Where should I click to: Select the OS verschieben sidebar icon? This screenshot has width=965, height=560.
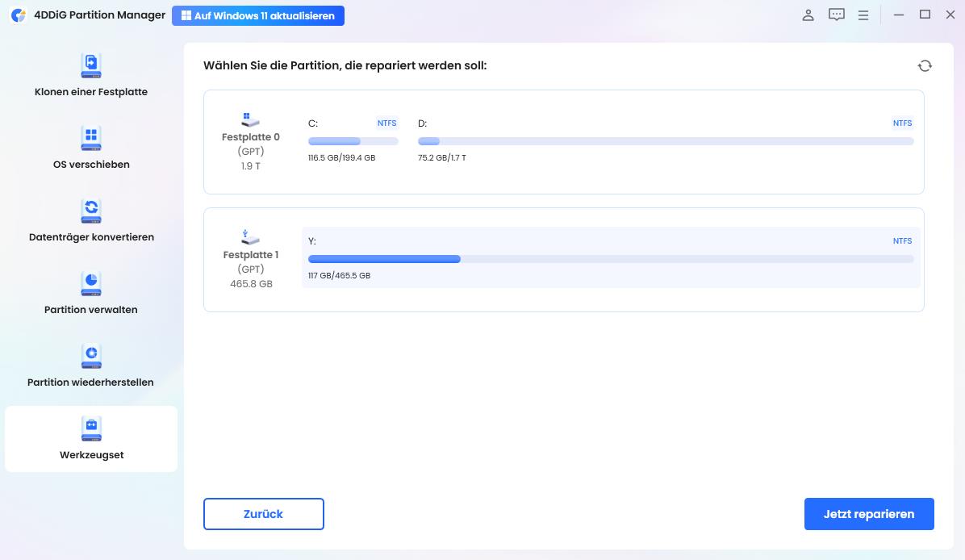91,138
